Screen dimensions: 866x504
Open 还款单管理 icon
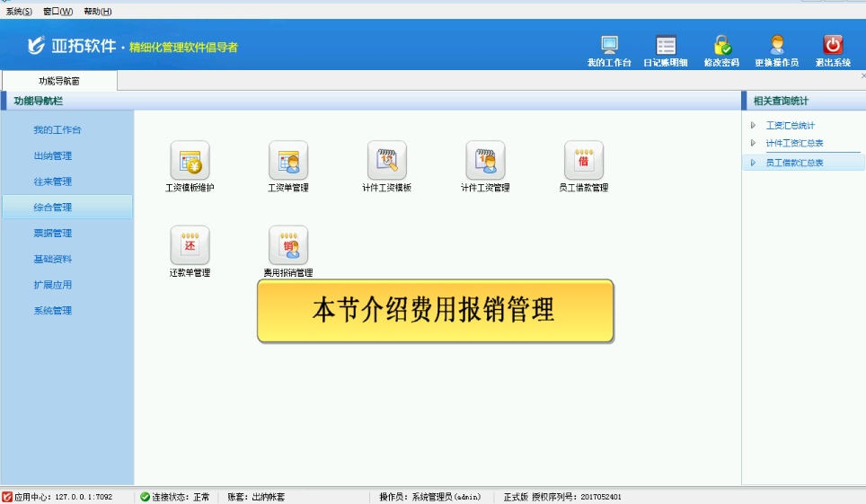[190, 244]
